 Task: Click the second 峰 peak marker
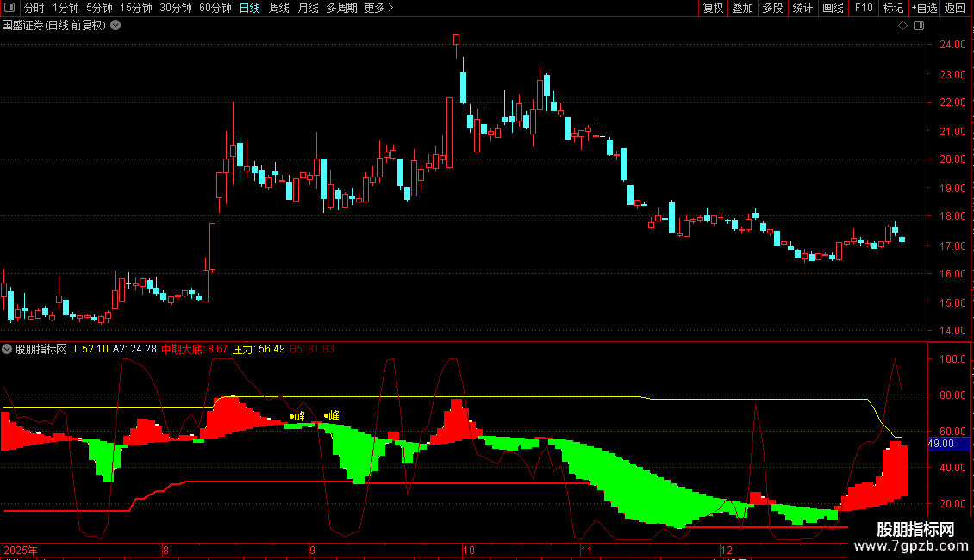tap(333, 415)
